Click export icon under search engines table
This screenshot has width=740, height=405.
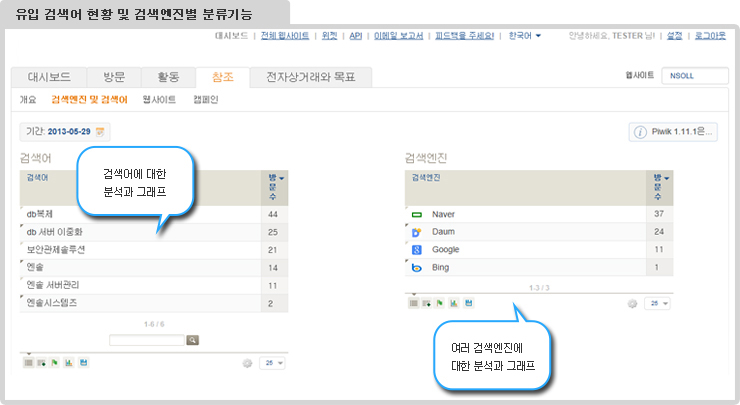[x=468, y=302]
